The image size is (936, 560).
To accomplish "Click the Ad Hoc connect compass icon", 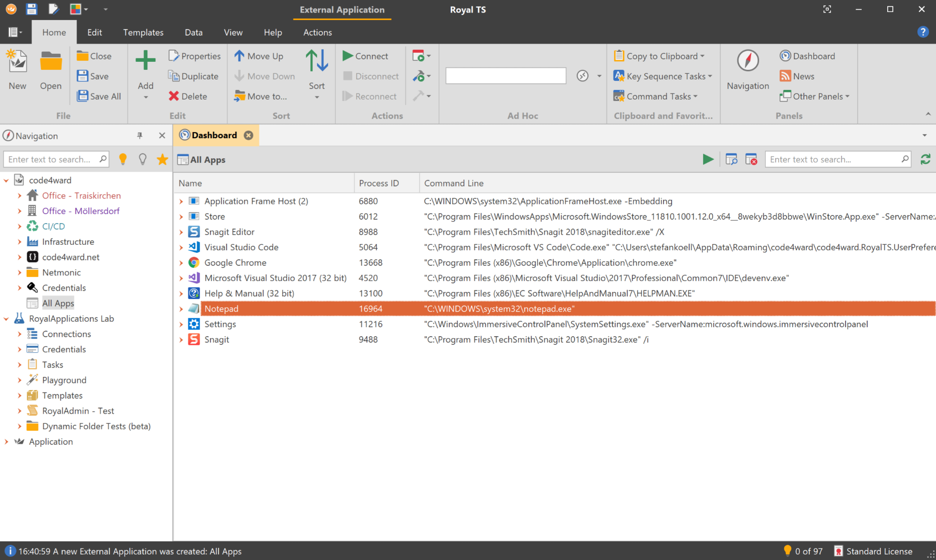I will [582, 76].
